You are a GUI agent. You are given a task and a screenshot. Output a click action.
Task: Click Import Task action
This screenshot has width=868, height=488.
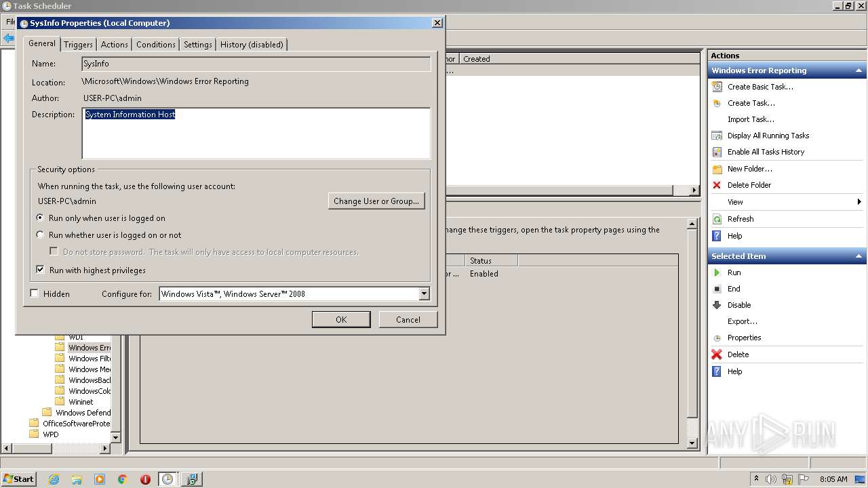tap(751, 119)
